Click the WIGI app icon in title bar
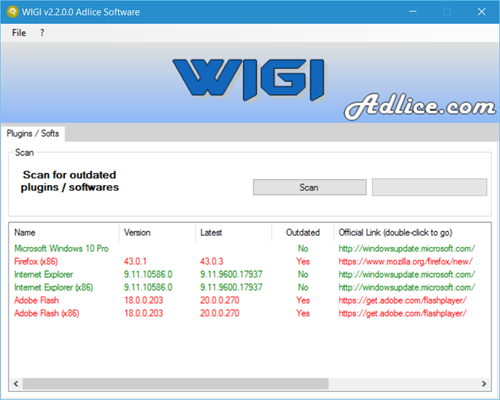Screen dimensions: 500x400 tap(12, 12)
